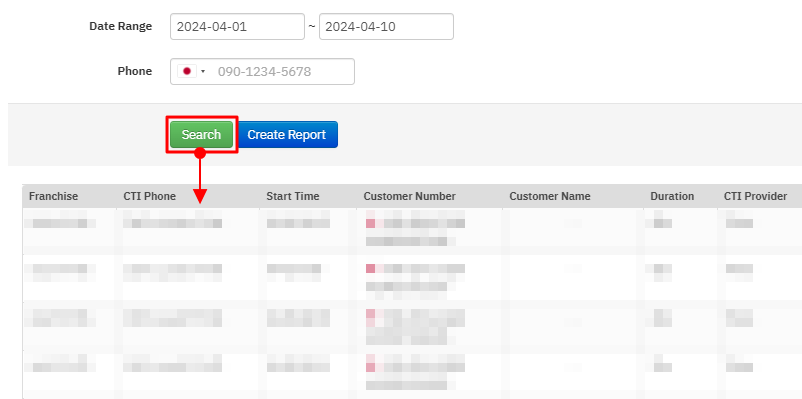The height and width of the screenshot is (399, 802).
Task: Click the flag icon in fourth row's Customer Number
Action: (x=371, y=367)
